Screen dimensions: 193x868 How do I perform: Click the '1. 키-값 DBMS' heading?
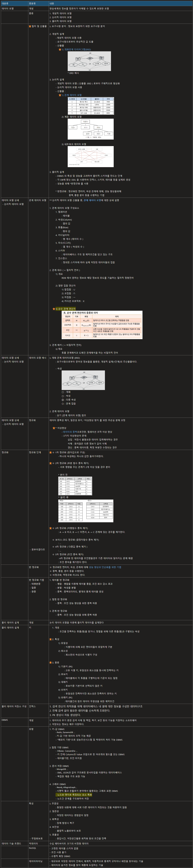pyautogui.click(x=57, y=729)
